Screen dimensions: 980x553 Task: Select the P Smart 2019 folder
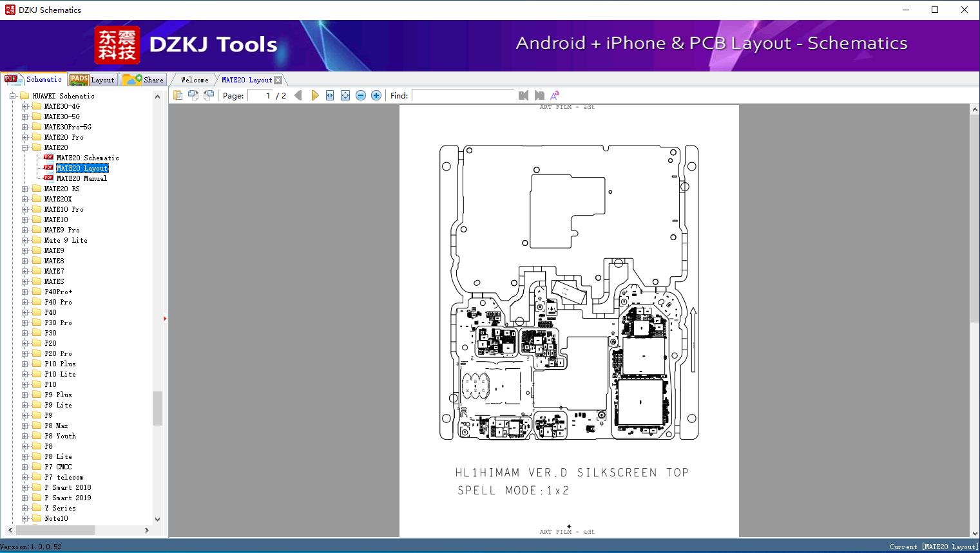[68, 498]
